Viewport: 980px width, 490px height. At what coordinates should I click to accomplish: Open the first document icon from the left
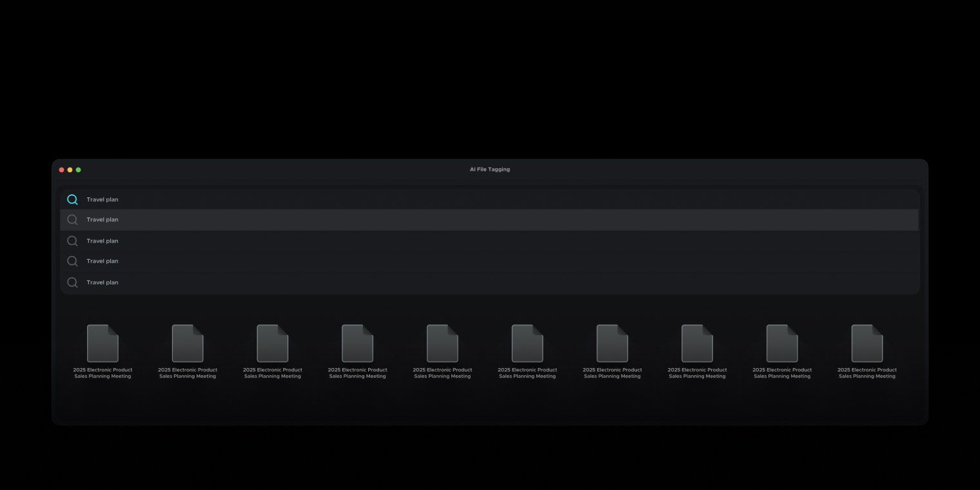(x=103, y=343)
